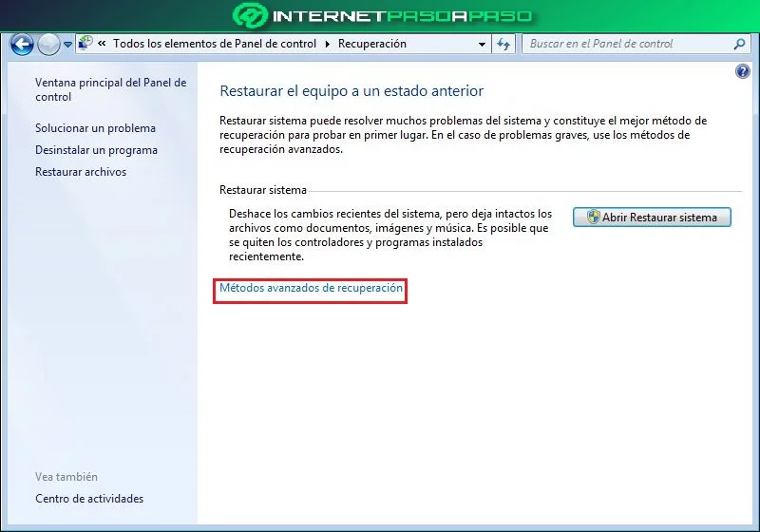Click the 'Vea también' label

(x=66, y=477)
